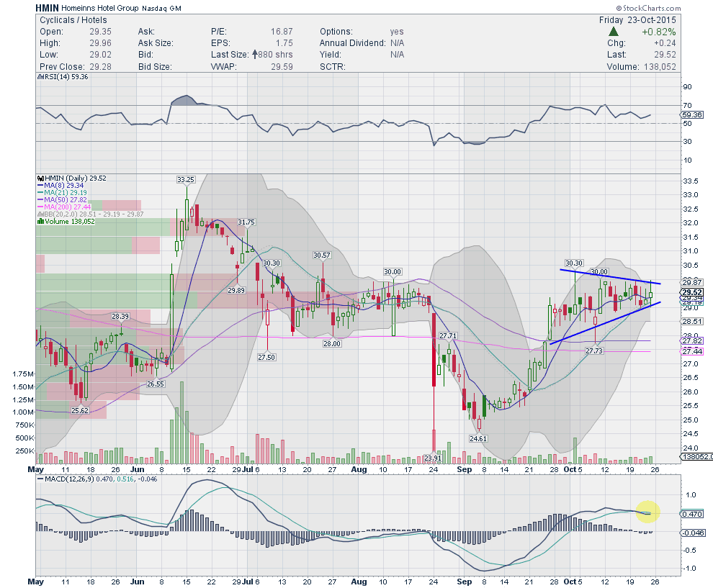Viewport: 713px width, 588px height.
Task: Click the EPS value 1.75
Action: [x=284, y=42]
